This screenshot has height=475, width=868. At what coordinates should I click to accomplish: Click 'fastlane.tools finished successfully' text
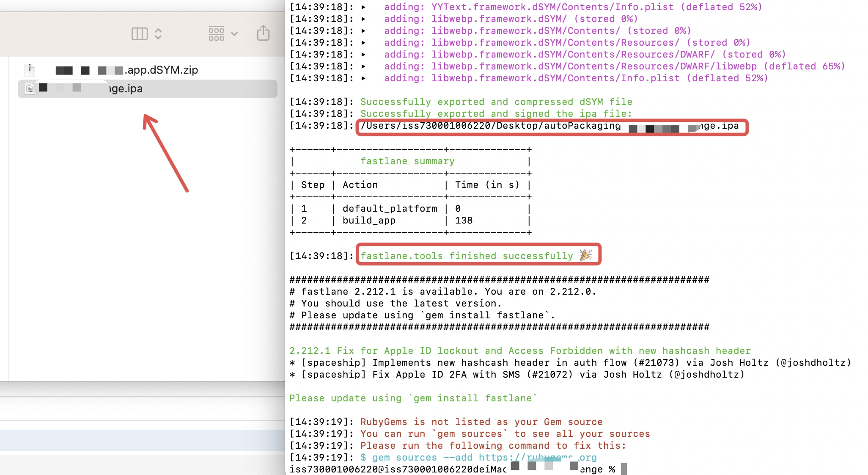466,256
